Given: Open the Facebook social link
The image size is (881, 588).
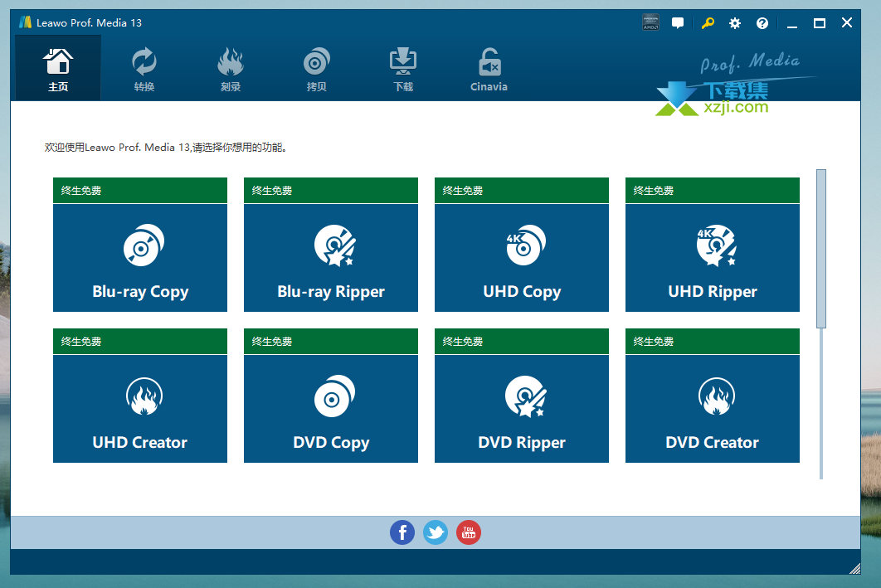Looking at the screenshot, I should [x=402, y=532].
